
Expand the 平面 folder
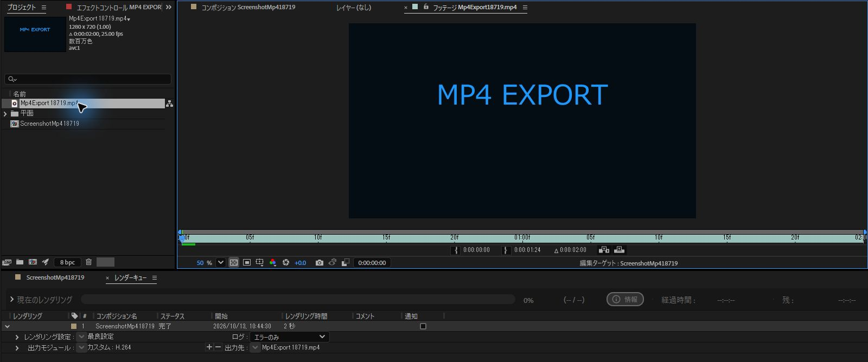5,114
